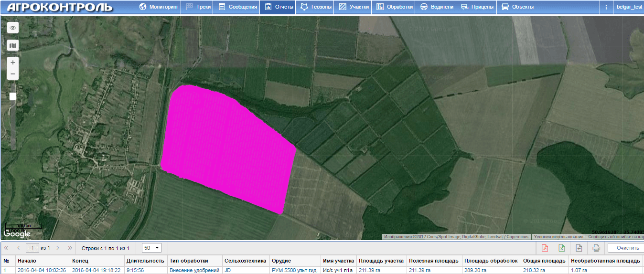644x274 pixels.
Task: Click Условия использования link on the map
Action: 558,237
